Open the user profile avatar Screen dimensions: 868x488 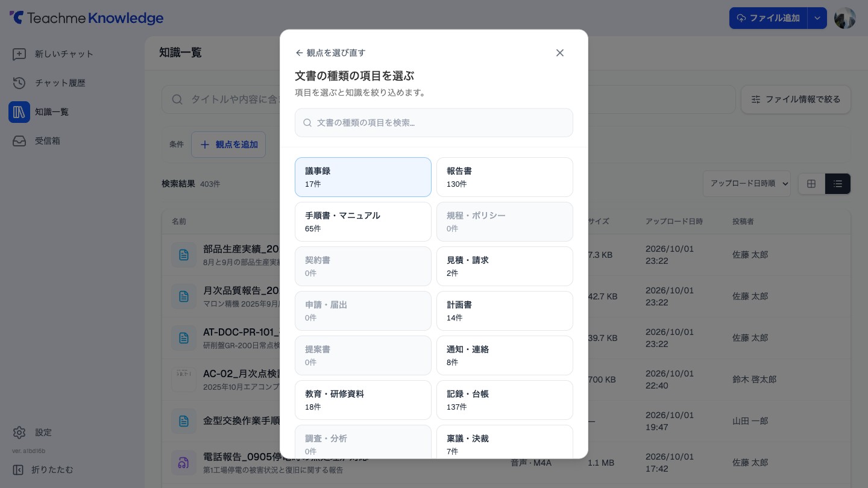[x=845, y=18]
